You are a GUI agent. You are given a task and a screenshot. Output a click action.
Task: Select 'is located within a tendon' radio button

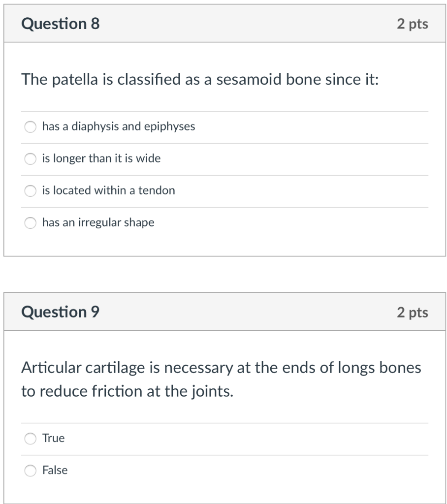[x=31, y=191]
